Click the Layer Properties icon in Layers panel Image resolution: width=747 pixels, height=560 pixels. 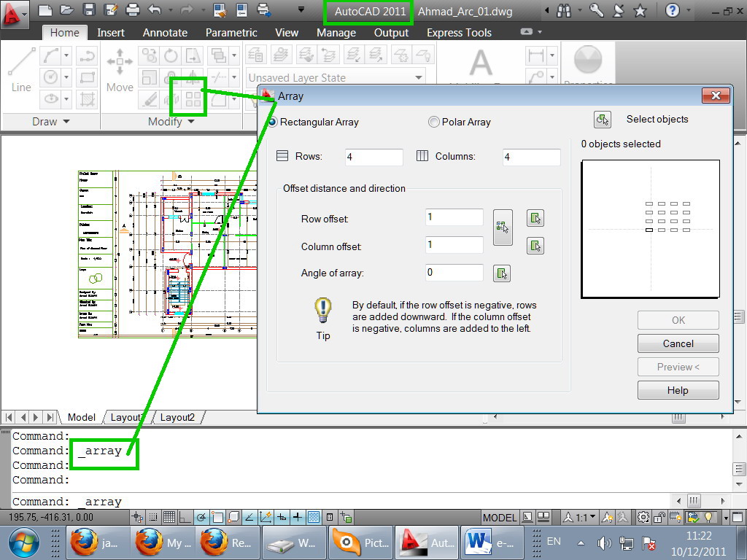pos(256,55)
